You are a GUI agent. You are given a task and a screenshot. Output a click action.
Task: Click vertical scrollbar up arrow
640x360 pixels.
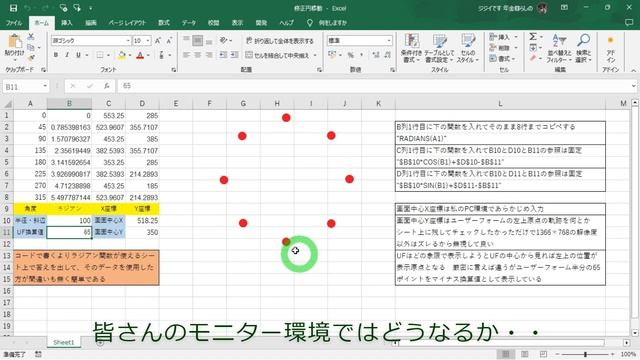635,102
